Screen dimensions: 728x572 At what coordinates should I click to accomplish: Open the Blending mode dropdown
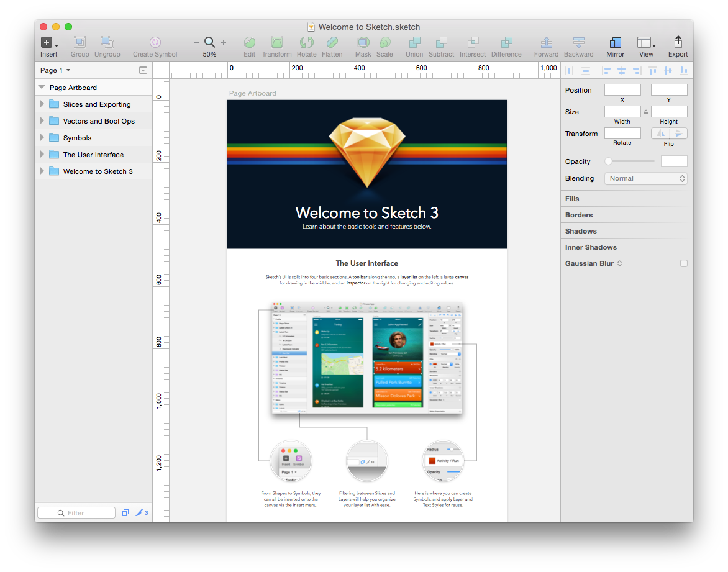[x=645, y=178]
